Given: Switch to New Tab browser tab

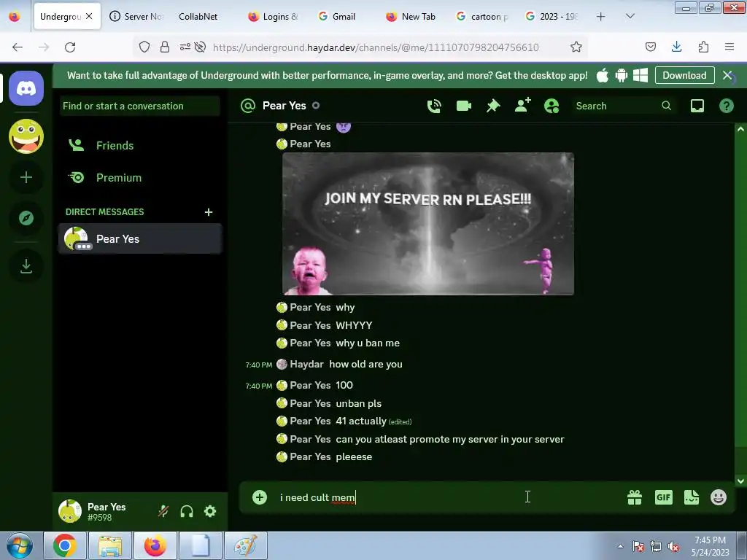Looking at the screenshot, I should 411,17.
